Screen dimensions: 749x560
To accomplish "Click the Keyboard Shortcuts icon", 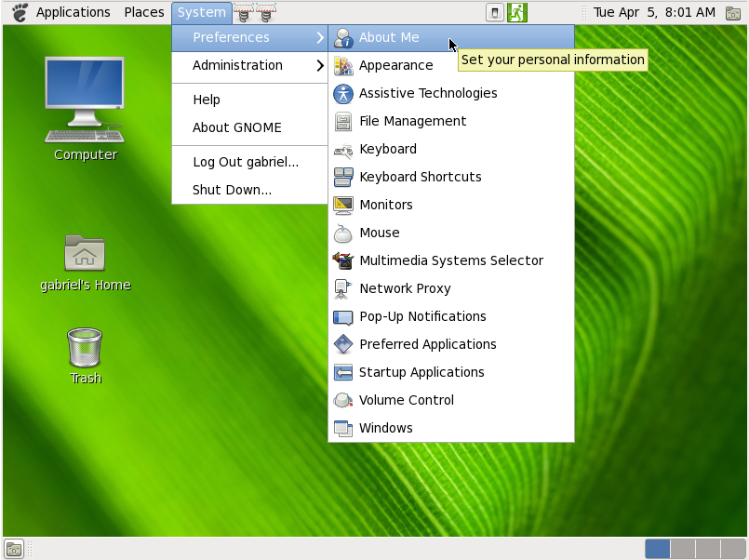I will coord(343,177).
